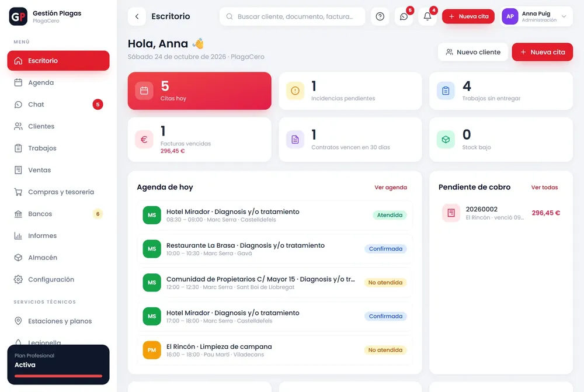584x392 pixels.
Task: Click the Contratos vencen document icon
Action: pyautogui.click(x=295, y=140)
